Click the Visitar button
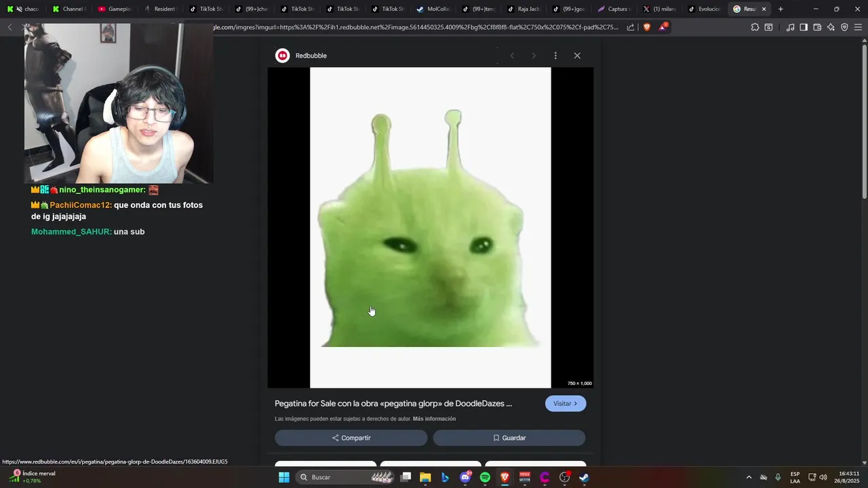 click(566, 403)
